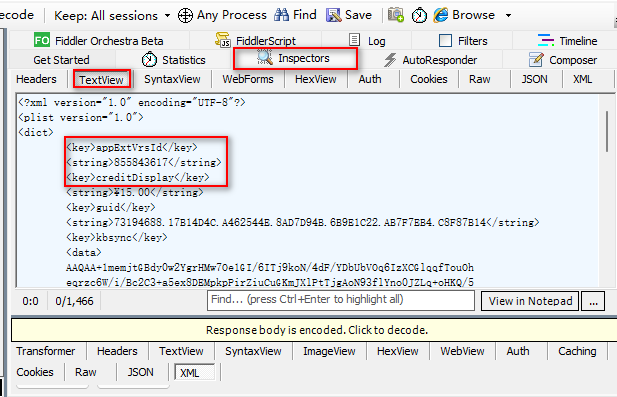Screen dimensions: 617x397
Task: Toggle the Filters checkbox
Action: pos(445,40)
